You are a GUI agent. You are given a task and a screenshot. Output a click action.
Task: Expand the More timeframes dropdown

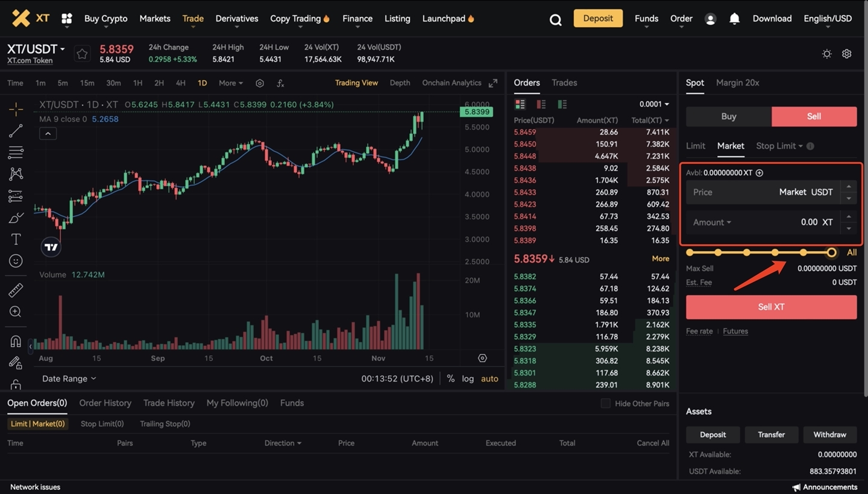click(231, 83)
